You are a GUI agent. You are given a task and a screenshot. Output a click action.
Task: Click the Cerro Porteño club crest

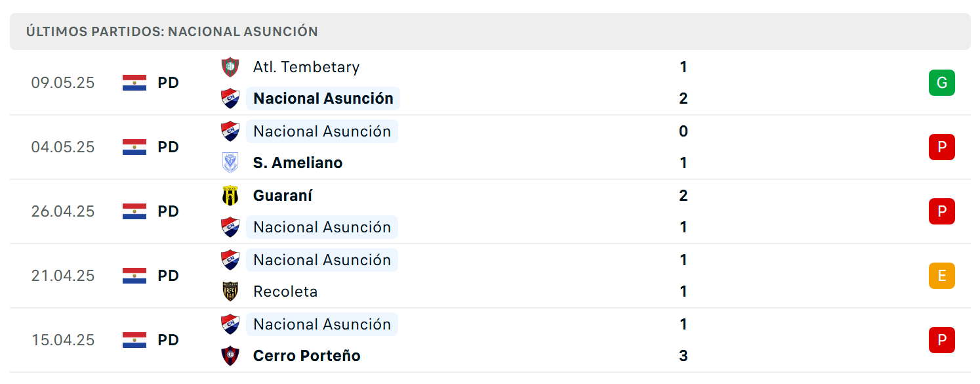coord(230,356)
